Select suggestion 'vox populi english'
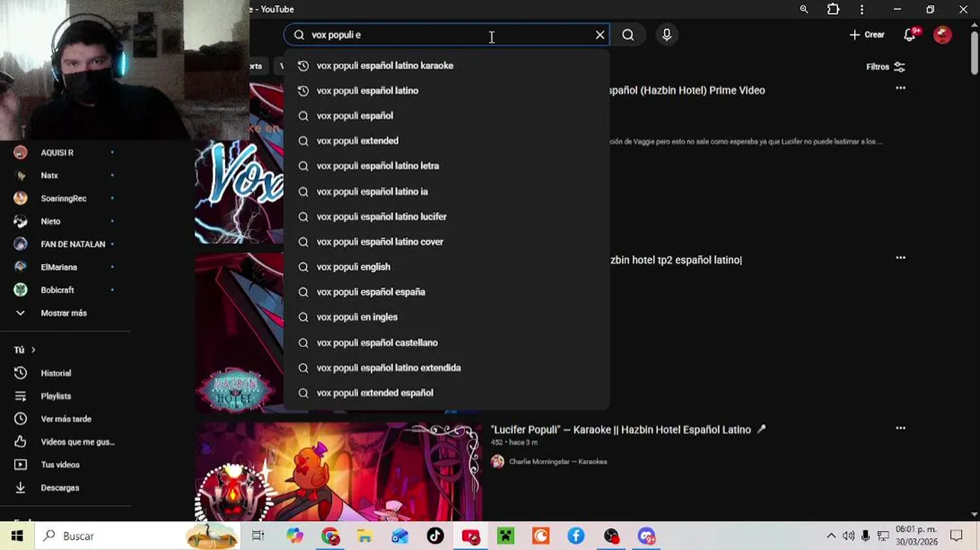Screen dimensions: 980x550 (x=447, y=267)
